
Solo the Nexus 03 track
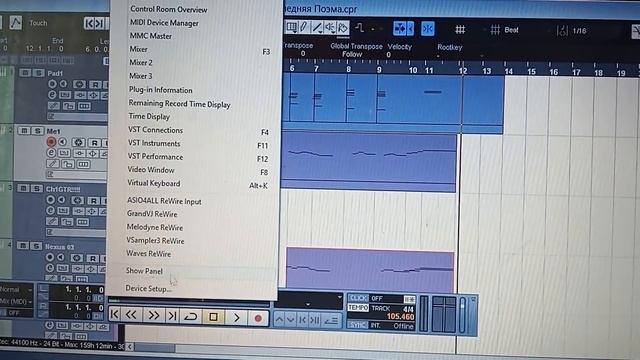(36, 246)
